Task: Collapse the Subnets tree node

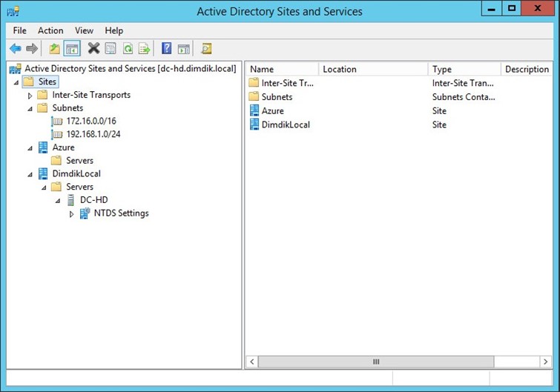Action: tap(30, 109)
